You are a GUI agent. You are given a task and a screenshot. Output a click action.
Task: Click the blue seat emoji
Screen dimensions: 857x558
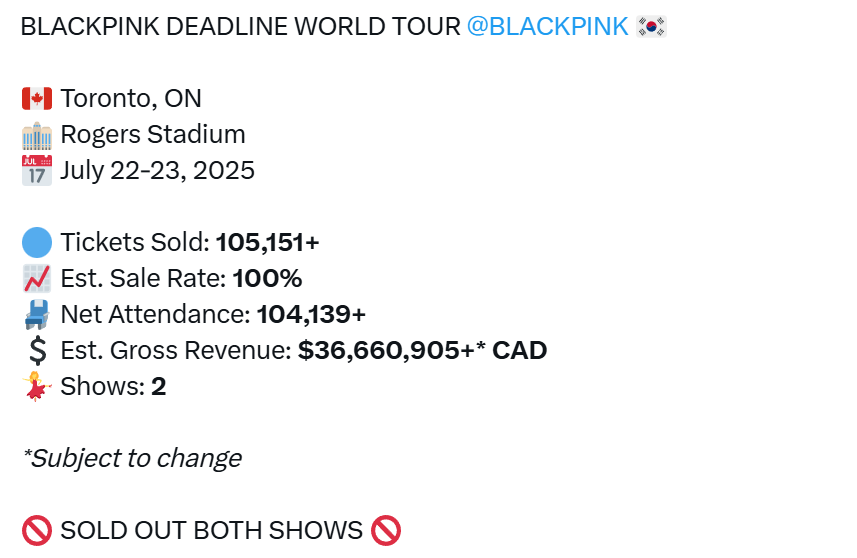[x=37, y=314]
